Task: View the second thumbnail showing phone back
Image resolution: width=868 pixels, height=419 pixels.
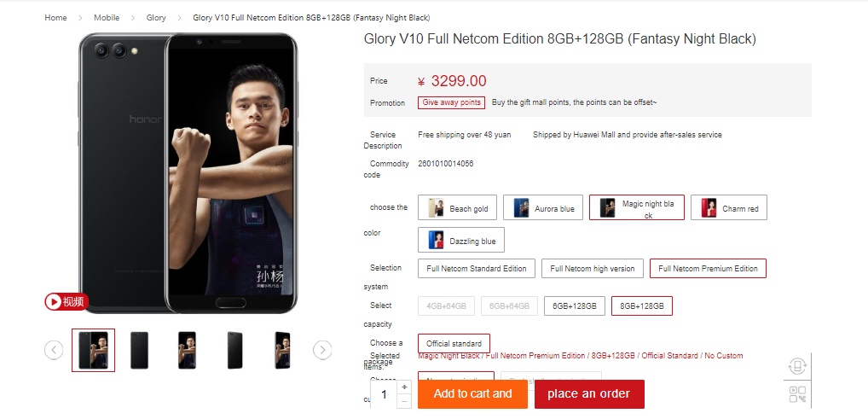Action: pos(140,350)
